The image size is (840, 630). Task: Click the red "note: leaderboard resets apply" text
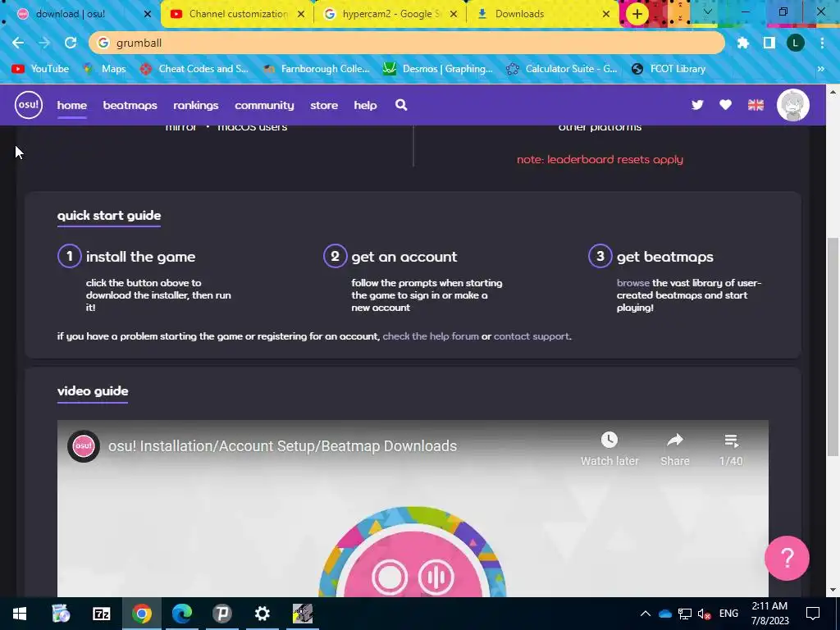pos(600,160)
